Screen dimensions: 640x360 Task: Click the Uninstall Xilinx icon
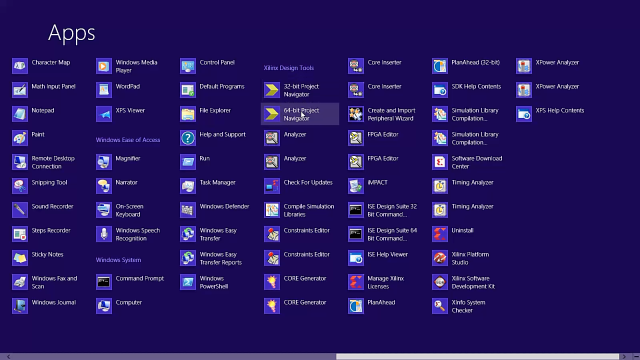point(440,234)
